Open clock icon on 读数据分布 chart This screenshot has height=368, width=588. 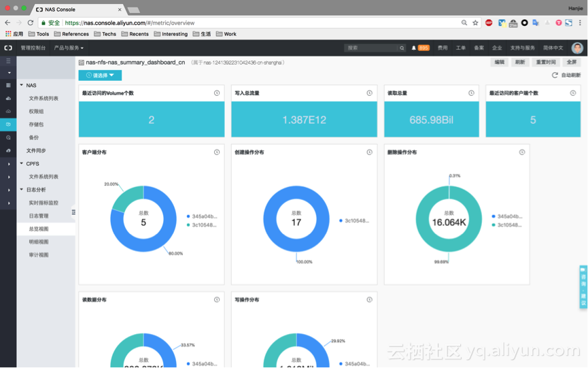(x=217, y=300)
